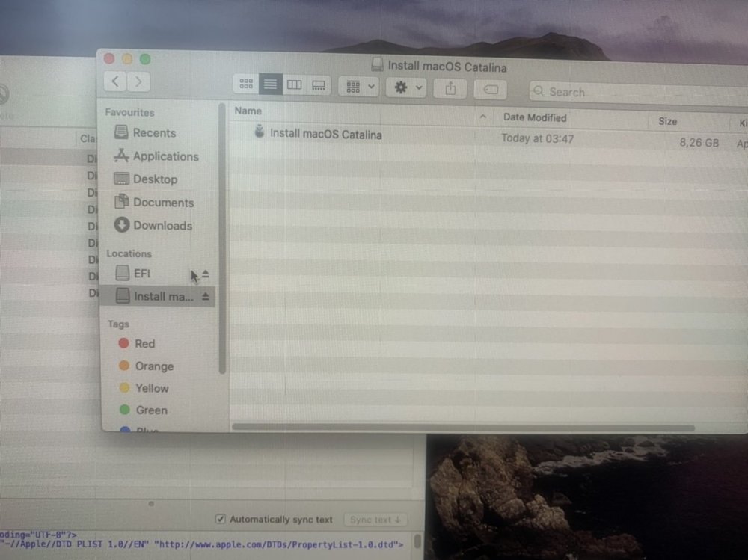Switch to list view
Image resolution: width=748 pixels, height=560 pixels.
pyautogui.click(x=271, y=84)
